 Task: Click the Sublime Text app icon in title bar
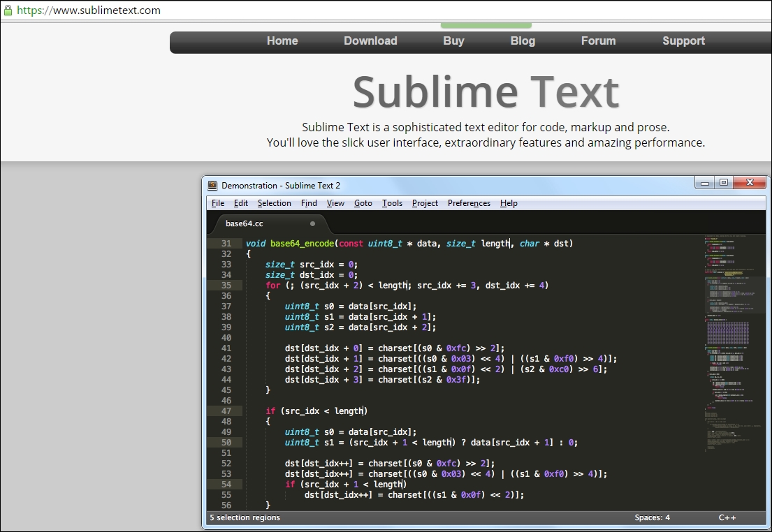click(x=212, y=186)
